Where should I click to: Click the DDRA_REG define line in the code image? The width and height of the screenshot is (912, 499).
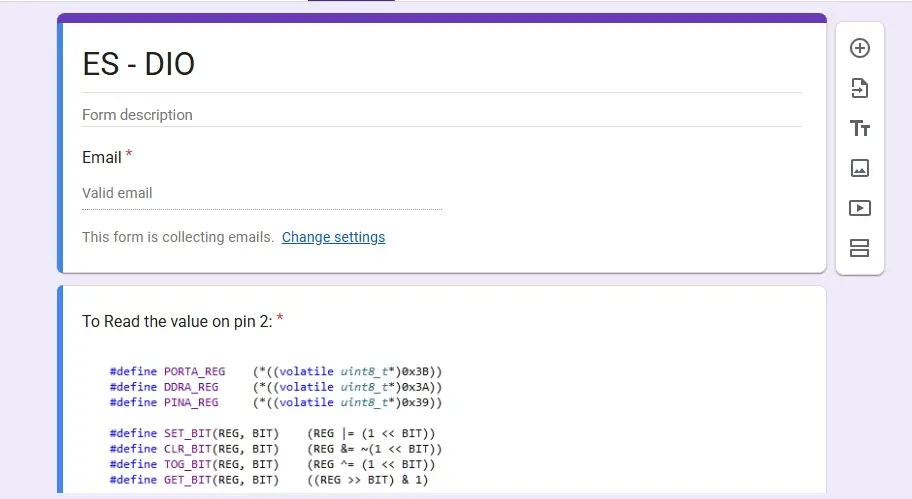point(275,387)
